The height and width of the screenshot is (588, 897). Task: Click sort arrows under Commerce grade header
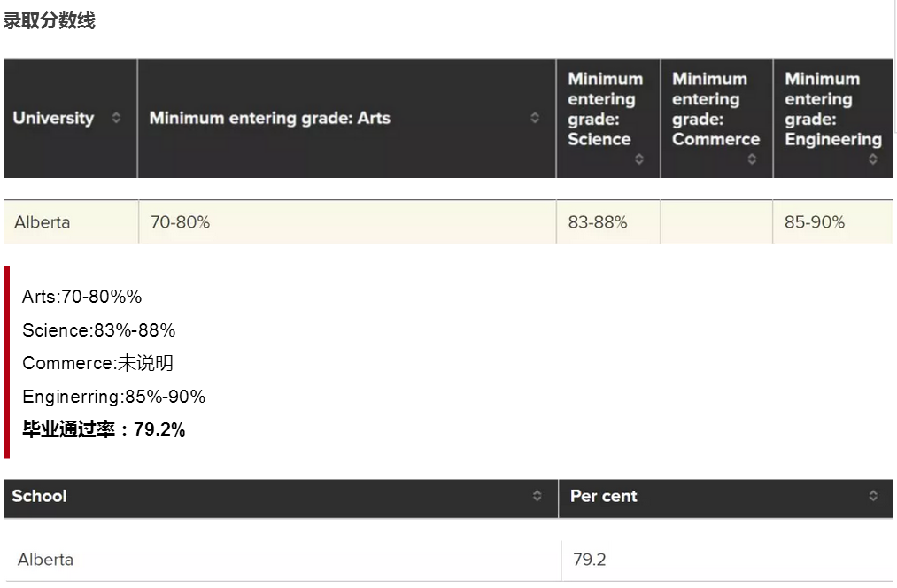(x=752, y=159)
